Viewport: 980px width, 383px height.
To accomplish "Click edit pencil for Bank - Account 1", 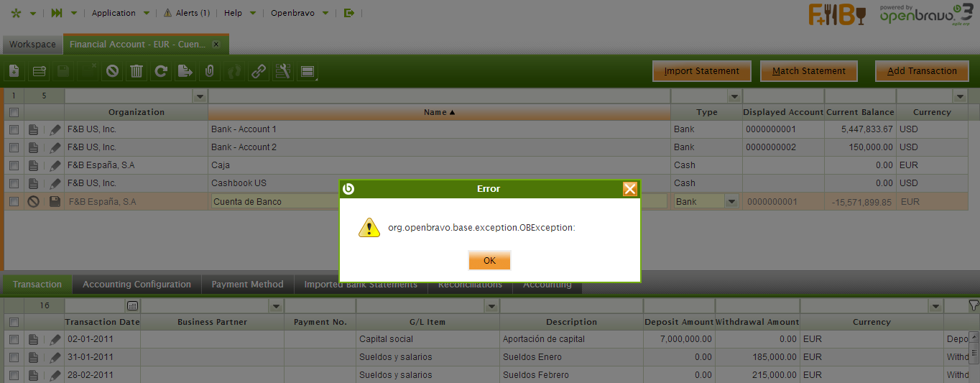I will pos(55,129).
